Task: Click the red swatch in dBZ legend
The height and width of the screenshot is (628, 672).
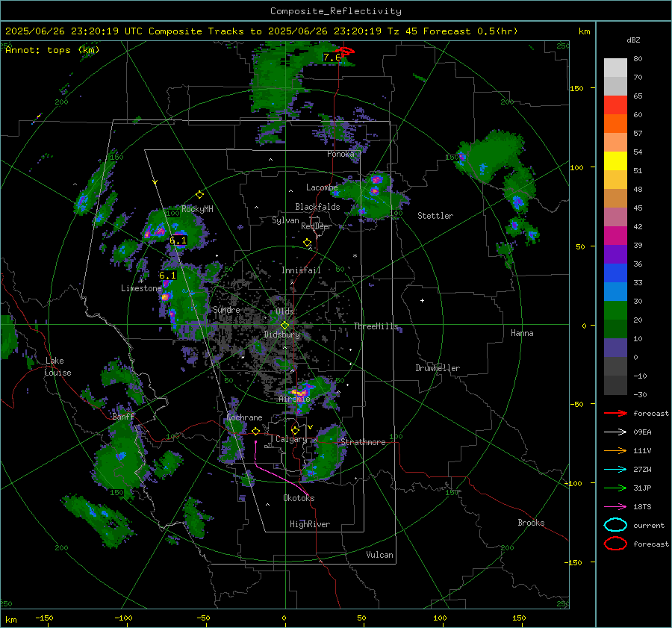Action: coord(615,105)
